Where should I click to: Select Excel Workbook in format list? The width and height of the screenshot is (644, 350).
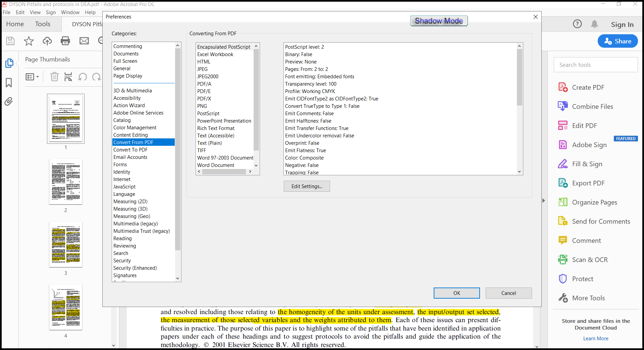225,54
